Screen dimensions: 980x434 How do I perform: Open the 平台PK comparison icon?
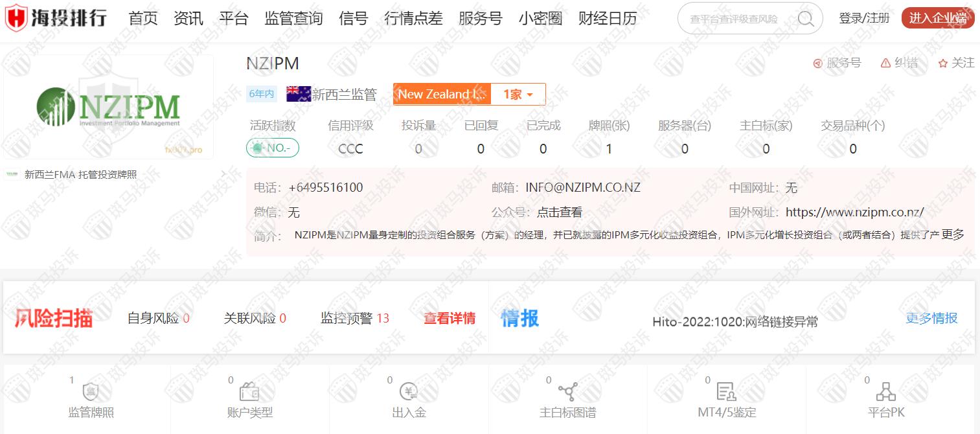tap(885, 392)
